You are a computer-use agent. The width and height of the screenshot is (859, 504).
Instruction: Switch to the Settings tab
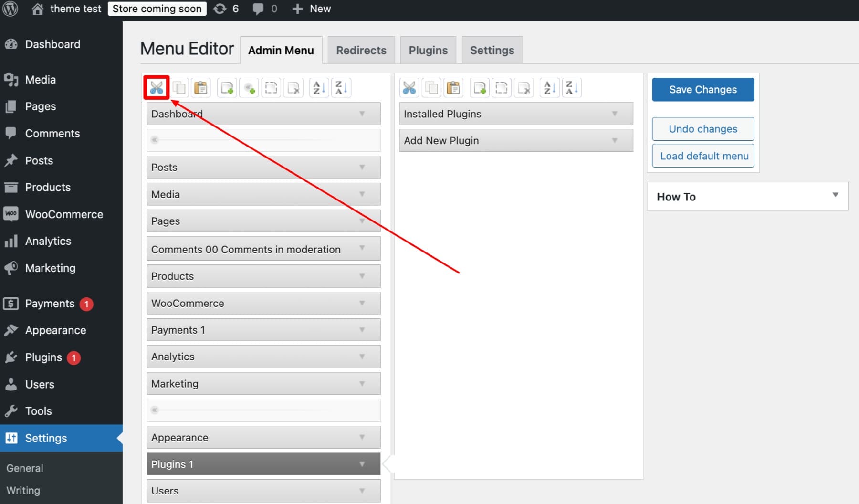[492, 50]
